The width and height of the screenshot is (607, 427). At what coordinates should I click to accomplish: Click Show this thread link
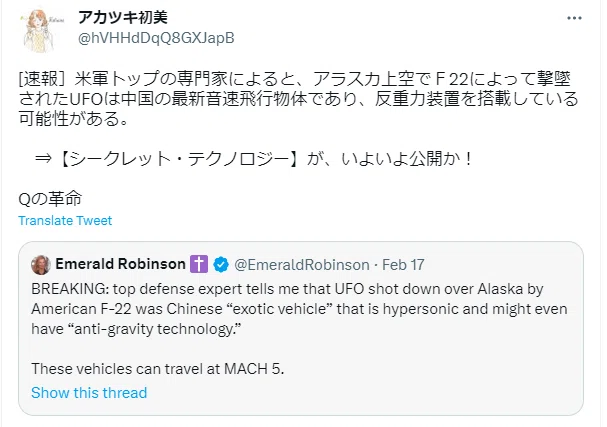[x=89, y=393]
